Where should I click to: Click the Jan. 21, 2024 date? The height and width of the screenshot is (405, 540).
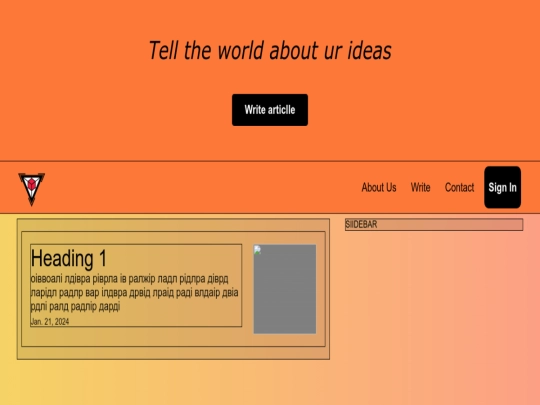click(50, 322)
